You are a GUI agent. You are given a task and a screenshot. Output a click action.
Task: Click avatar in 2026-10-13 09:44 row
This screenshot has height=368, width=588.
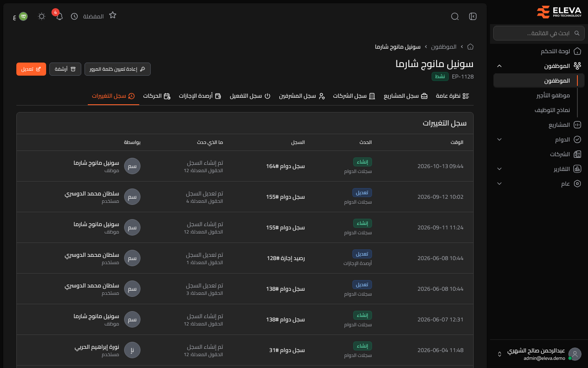coord(132,166)
